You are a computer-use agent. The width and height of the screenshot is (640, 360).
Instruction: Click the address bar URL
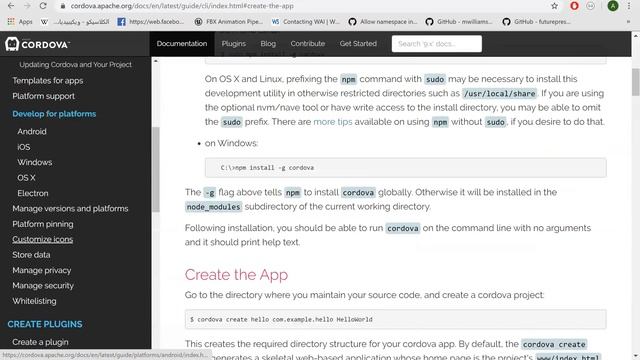182,6
